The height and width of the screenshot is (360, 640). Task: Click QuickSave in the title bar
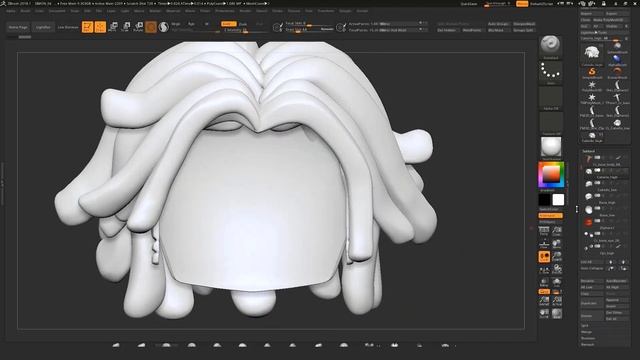469,4
